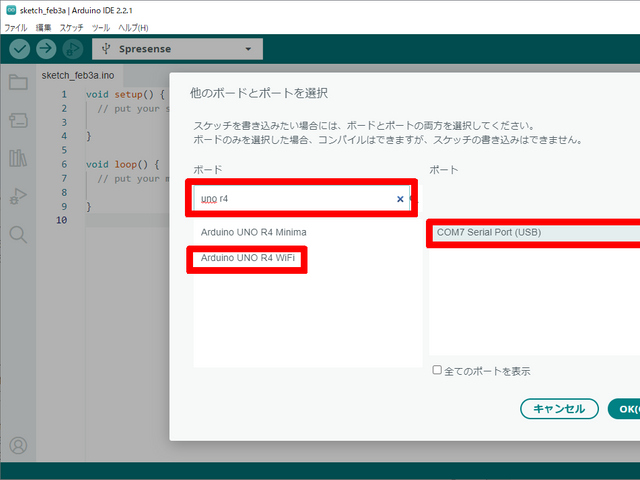Clear the board search text with X
Image resolution: width=640 pixels, height=480 pixels.
coord(400,199)
